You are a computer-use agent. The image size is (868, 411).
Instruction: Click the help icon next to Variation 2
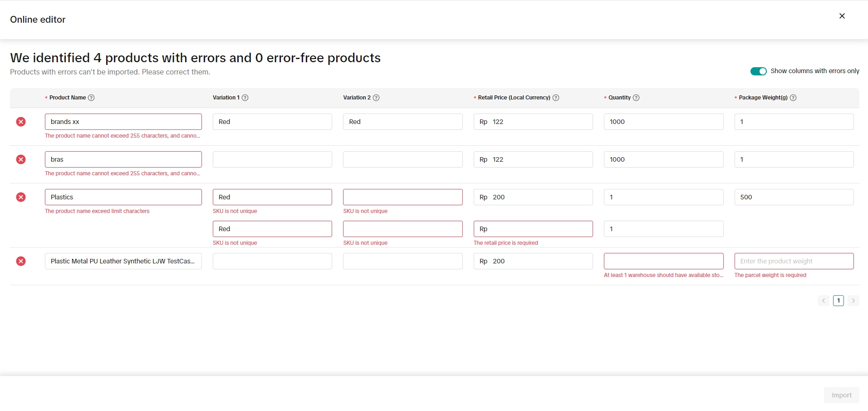tap(376, 98)
